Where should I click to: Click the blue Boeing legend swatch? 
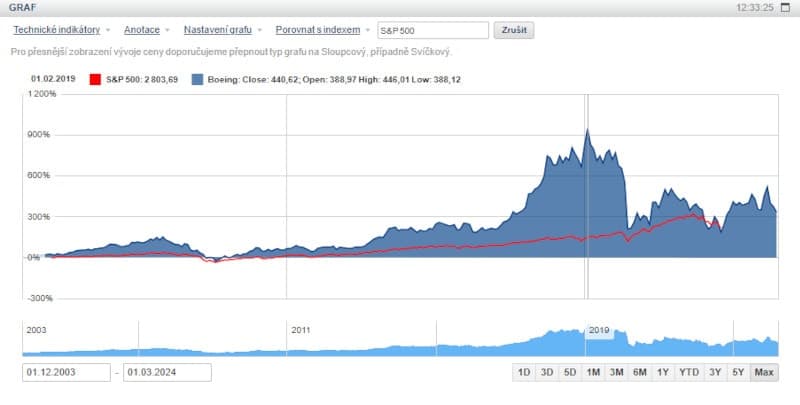coord(197,79)
